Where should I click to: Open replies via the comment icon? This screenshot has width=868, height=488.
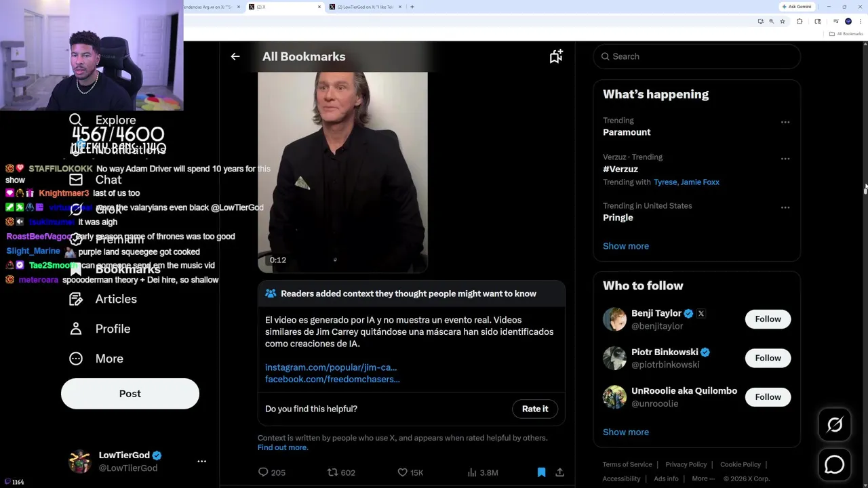click(264, 472)
